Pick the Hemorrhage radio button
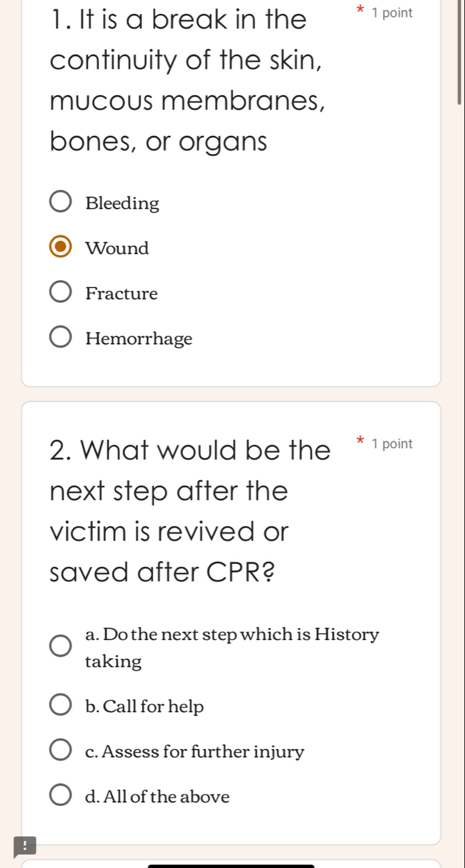 coord(61,338)
